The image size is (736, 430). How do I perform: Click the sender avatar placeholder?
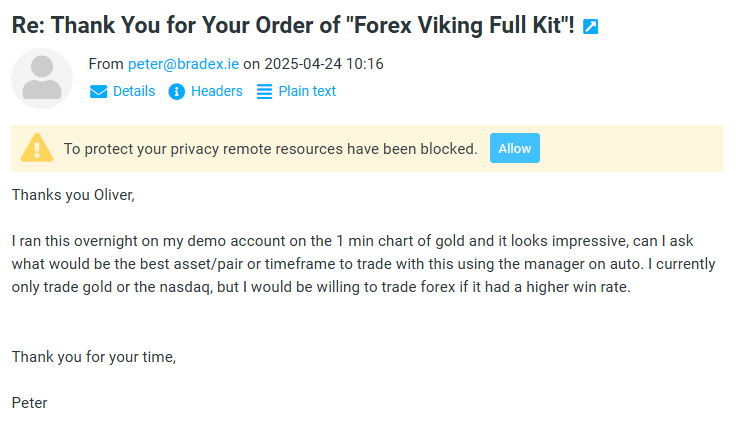click(x=42, y=79)
